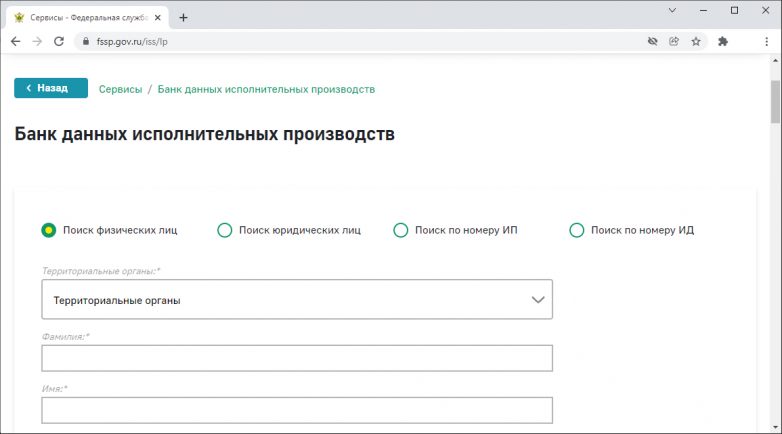Screen dimensions: 782x434
Task: Click the padlock site info icon
Action: [85, 41]
